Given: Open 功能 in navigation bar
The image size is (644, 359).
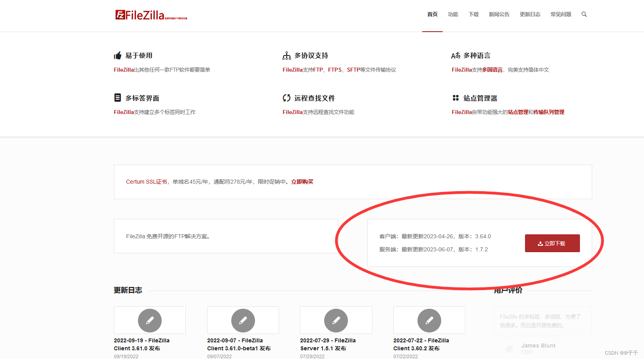Looking at the screenshot, I should (453, 14).
